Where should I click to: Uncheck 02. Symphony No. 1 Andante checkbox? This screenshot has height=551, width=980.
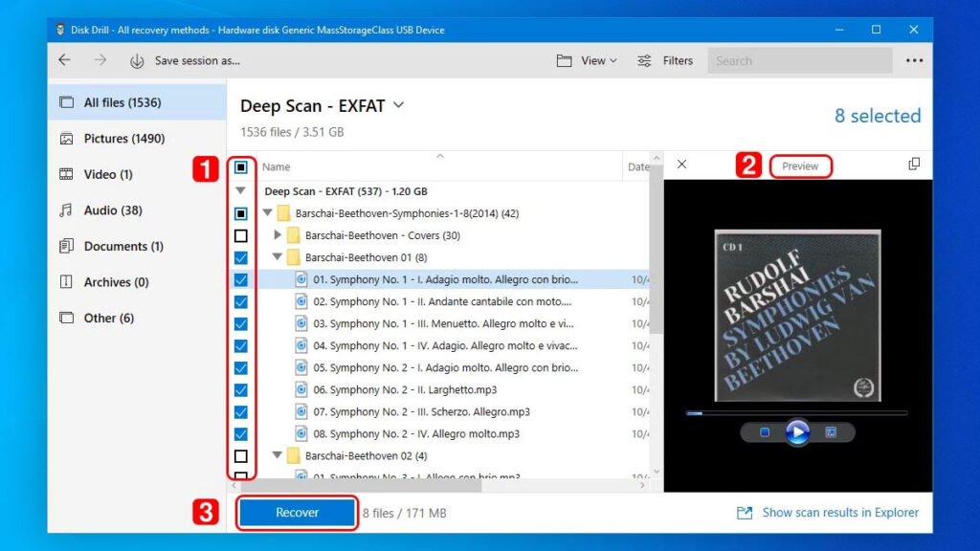(x=240, y=301)
